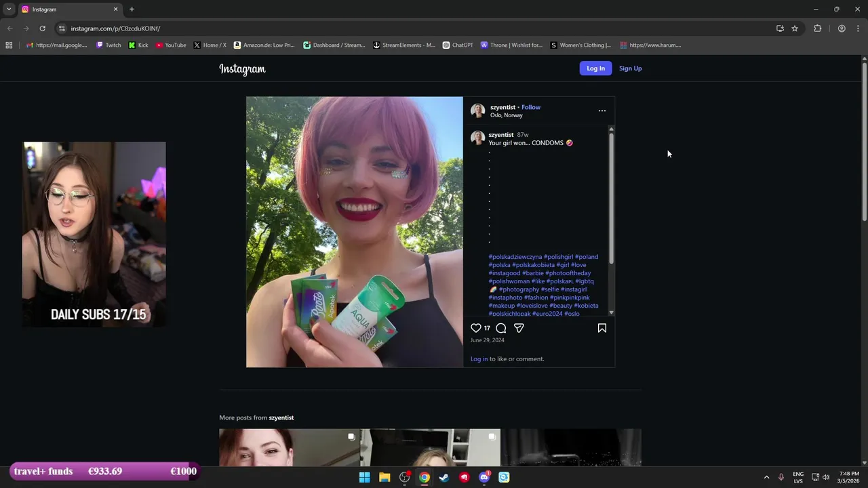Save the post with the bookmark icon
The height and width of the screenshot is (488, 868).
(601, 328)
